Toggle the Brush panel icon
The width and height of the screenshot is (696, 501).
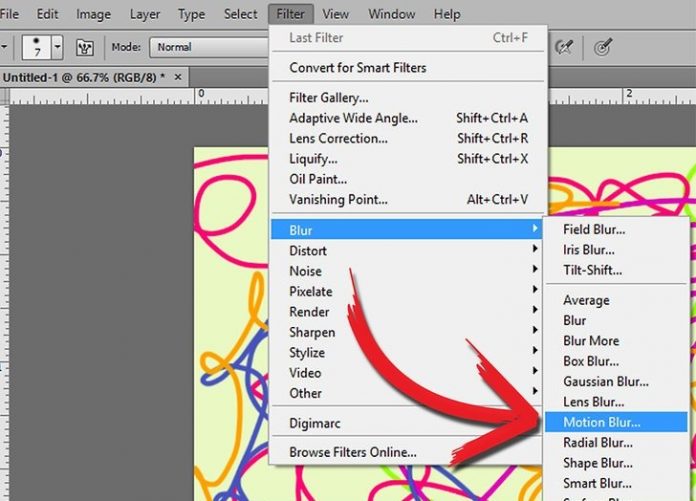pyautogui.click(x=85, y=47)
